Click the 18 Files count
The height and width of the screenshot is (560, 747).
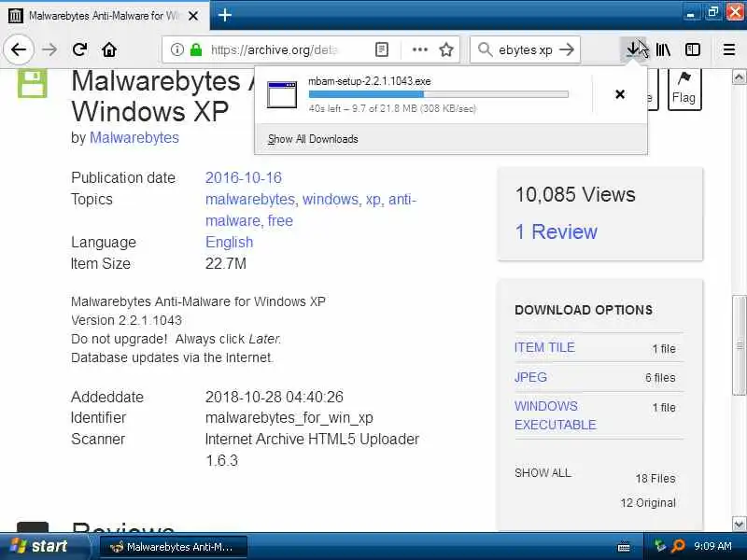coord(655,479)
